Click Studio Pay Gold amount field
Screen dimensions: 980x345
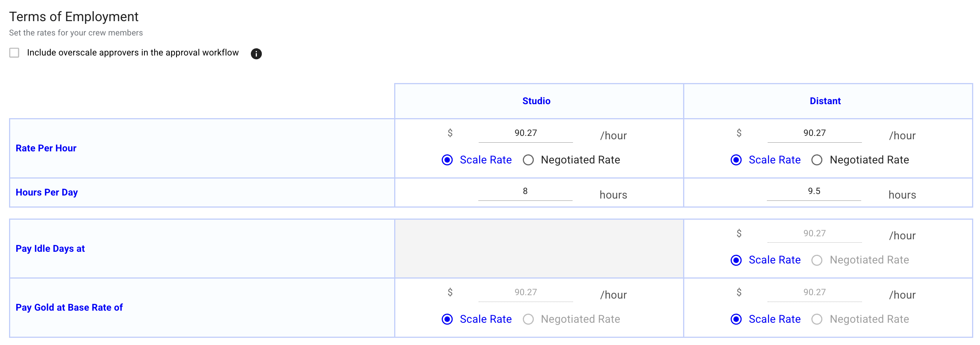point(525,293)
